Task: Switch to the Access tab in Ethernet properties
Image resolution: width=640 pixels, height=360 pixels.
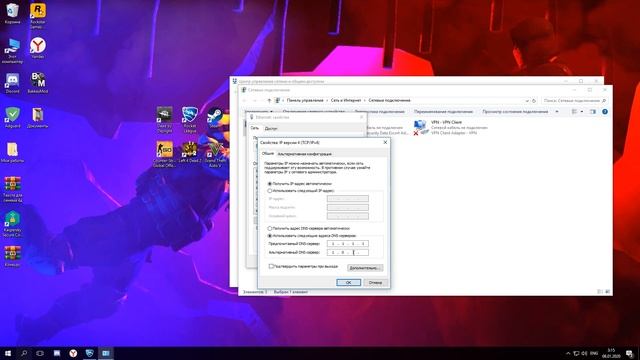Action: (x=271, y=129)
